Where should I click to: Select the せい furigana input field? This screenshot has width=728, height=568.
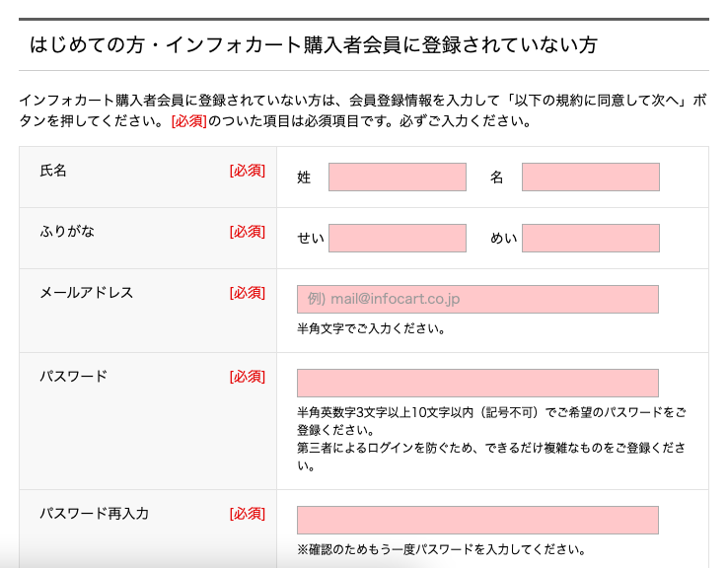pos(397,239)
